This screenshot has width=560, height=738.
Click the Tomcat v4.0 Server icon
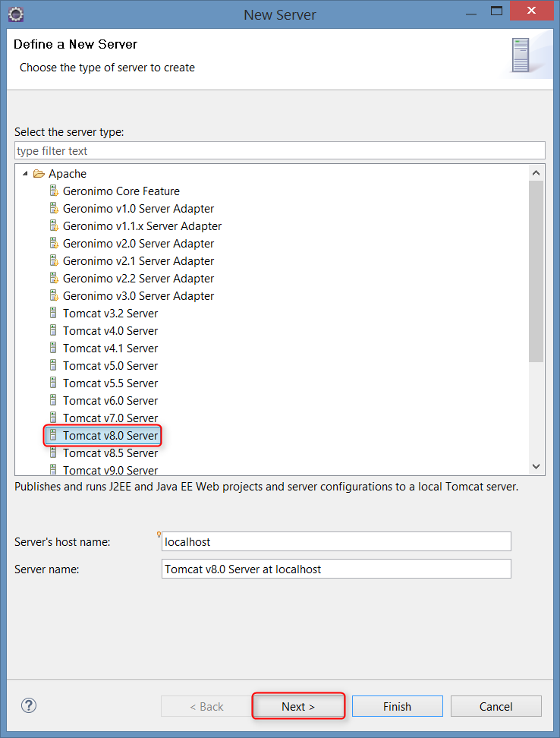tap(53, 330)
